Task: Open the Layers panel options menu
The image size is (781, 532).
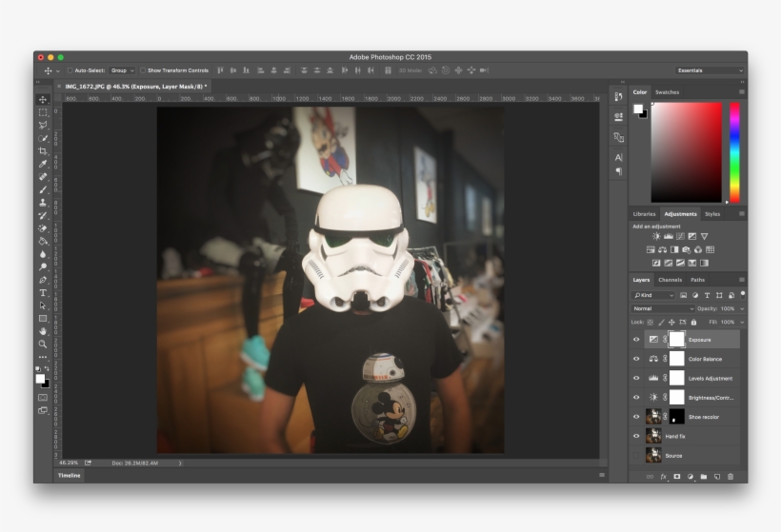Action: 742,280
